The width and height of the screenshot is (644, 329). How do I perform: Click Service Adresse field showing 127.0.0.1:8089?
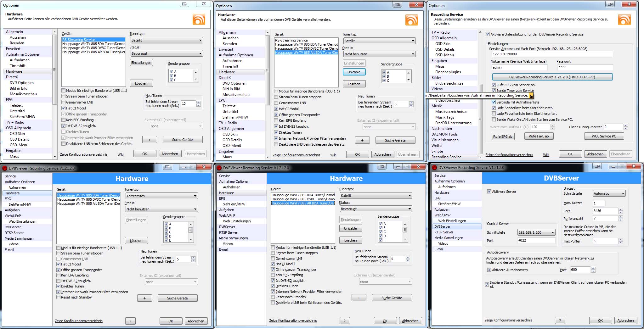point(552,54)
